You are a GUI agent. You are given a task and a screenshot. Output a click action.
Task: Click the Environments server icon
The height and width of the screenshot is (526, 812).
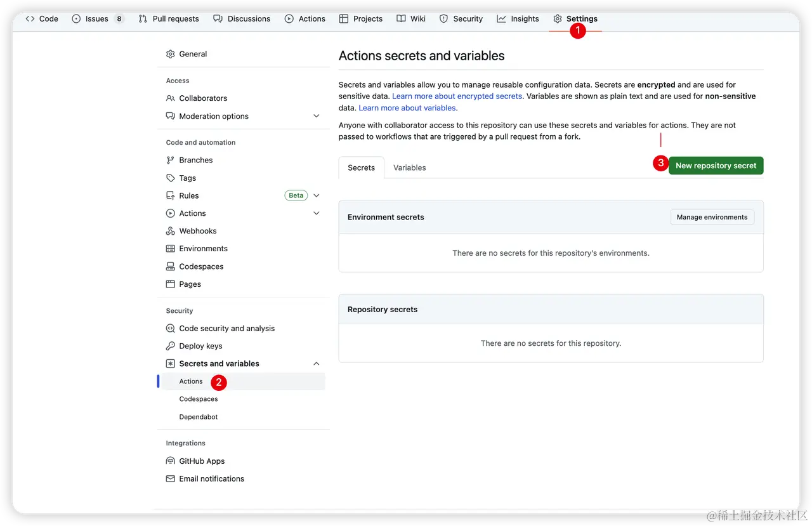pyautogui.click(x=170, y=249)
